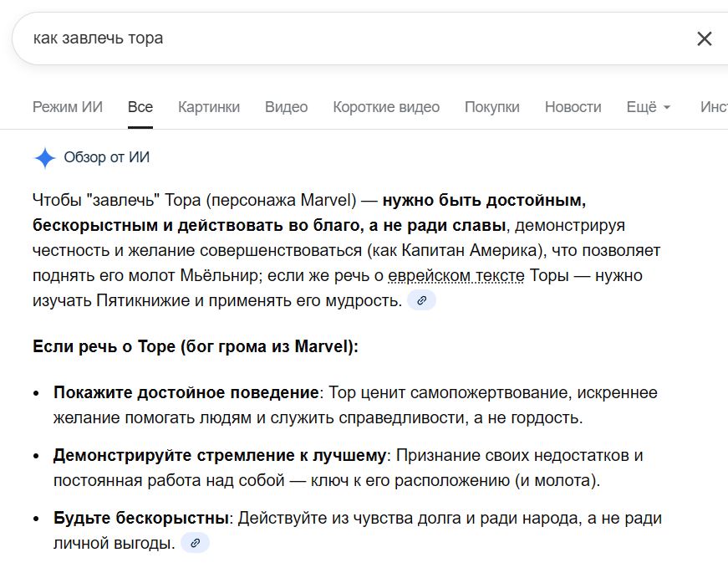Clear the search query with the X icon
The width and height of the screenshot is (728, 573).
click(x=705, y=38)
